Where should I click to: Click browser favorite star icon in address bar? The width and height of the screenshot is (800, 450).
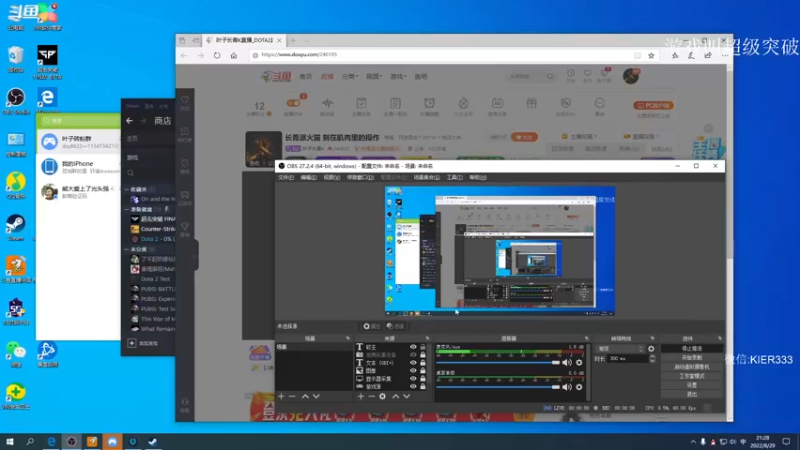click(651, 56)
